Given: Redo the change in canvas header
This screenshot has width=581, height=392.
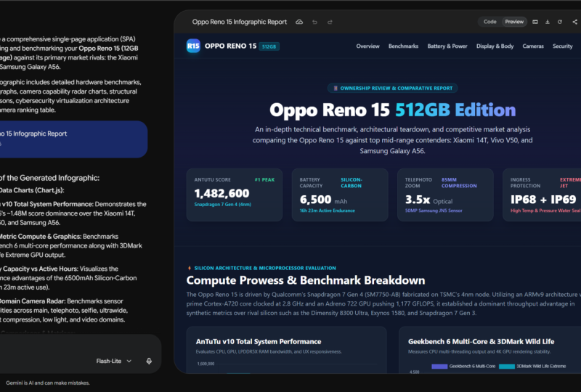Looking at the screenshot, I should (330, 22).
